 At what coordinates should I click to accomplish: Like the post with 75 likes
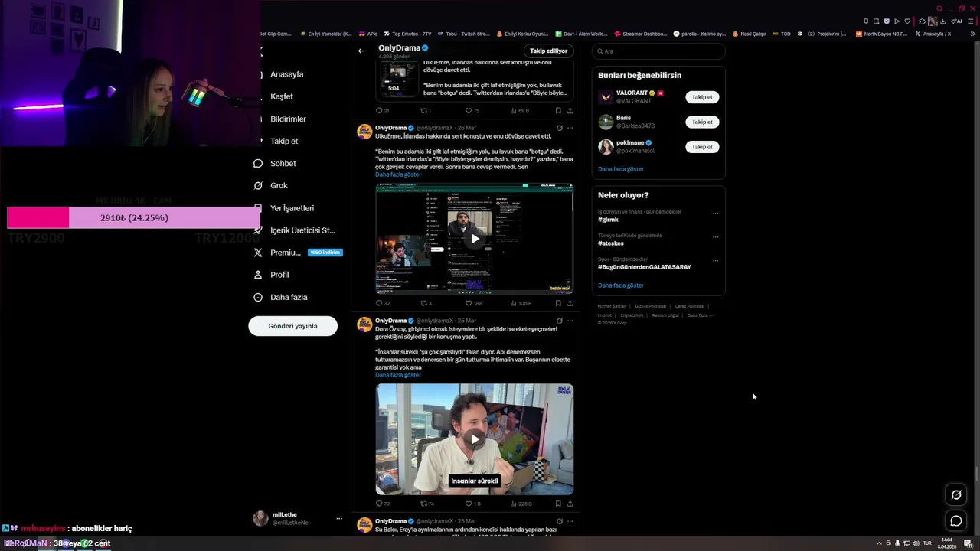(x=472, y=111)
